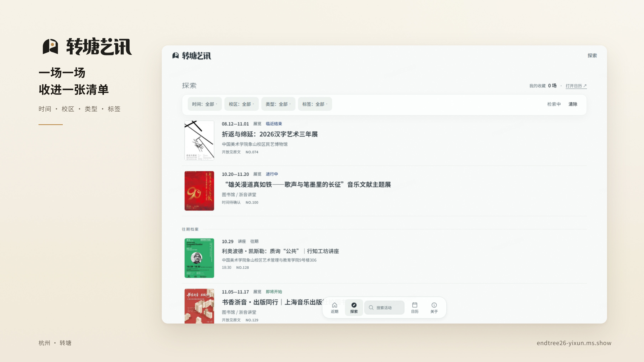Image resolution: width=644 pixels, height=362 pixels.
Task: Expand the 类型: 全部 filter dropdown
Action: [x=278, y=104]
